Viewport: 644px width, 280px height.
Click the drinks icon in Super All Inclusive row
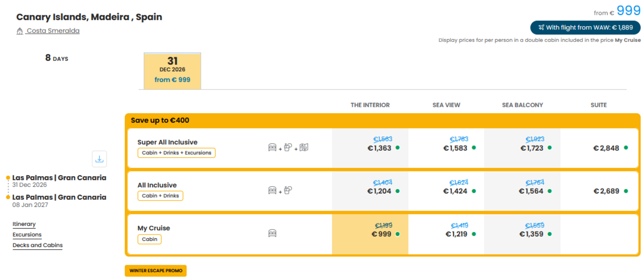click(x=288, y=147)
